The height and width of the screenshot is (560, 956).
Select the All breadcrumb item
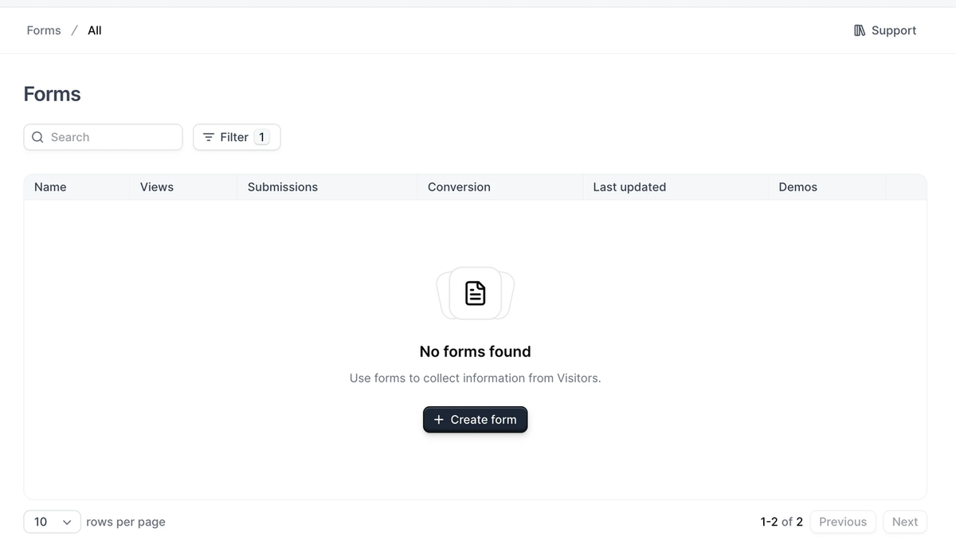tap(95, 30)
